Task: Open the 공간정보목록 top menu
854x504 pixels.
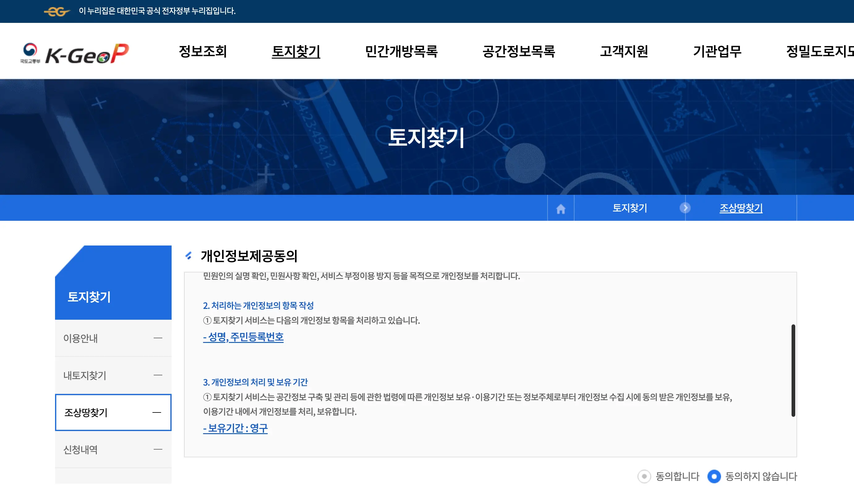Action: 519,52
